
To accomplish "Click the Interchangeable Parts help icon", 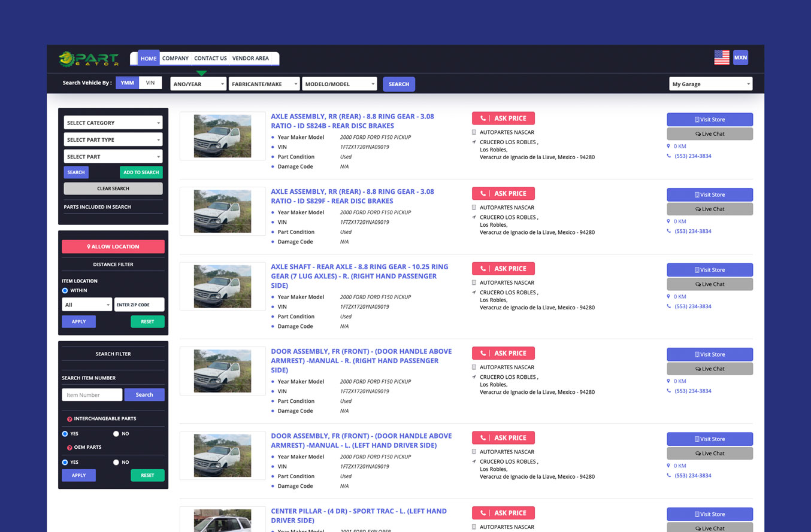I will pos(69,419).
